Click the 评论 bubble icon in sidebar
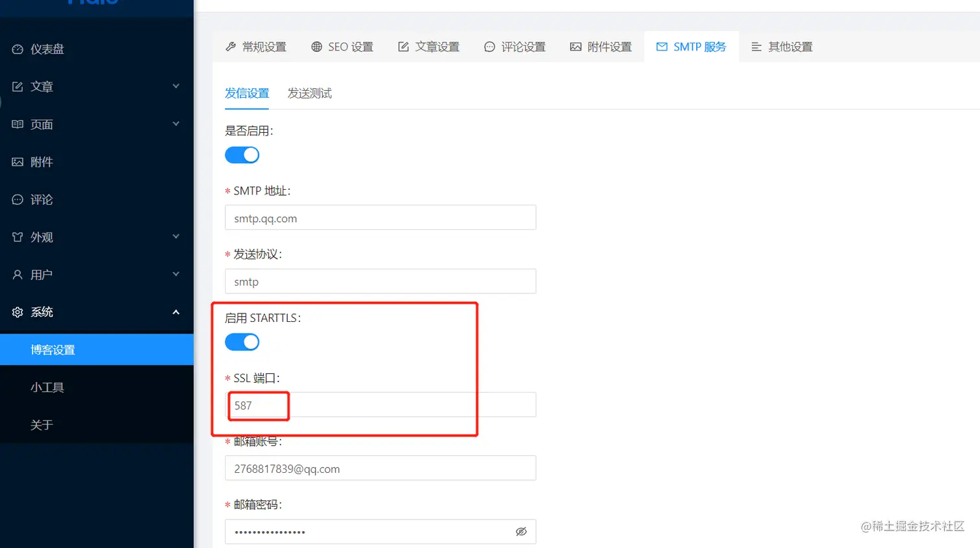The image size is (980, 548). coord(17,200)
